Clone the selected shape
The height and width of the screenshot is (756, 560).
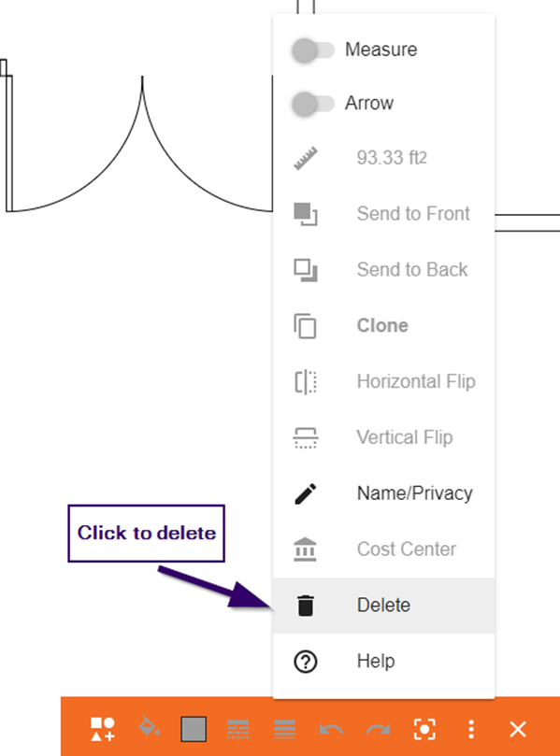coord(383,325)
